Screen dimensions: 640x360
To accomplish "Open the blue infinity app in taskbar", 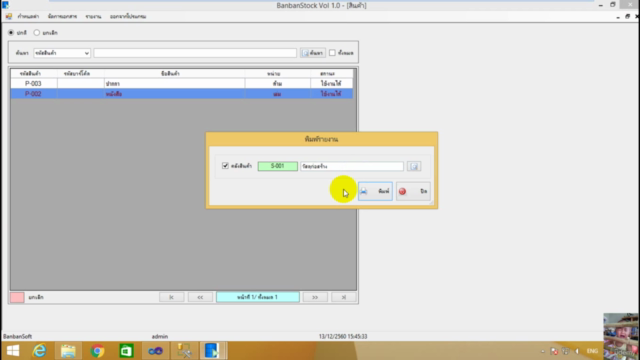I will click(155, 351).
